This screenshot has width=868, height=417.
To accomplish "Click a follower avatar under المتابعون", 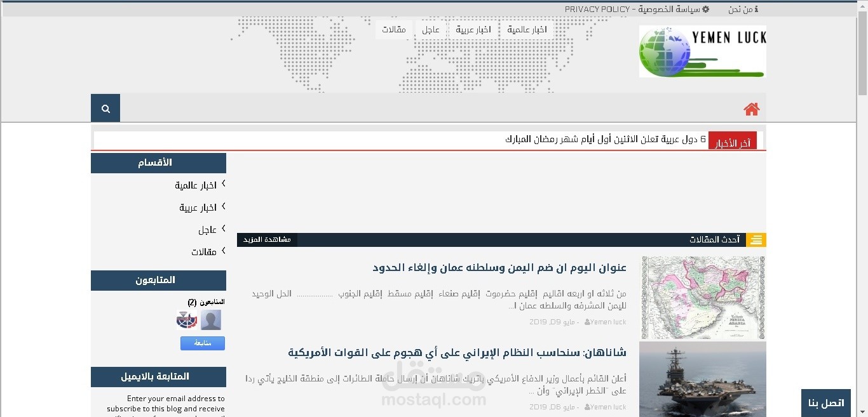I will pyautogui.click(x=186, y=321).
